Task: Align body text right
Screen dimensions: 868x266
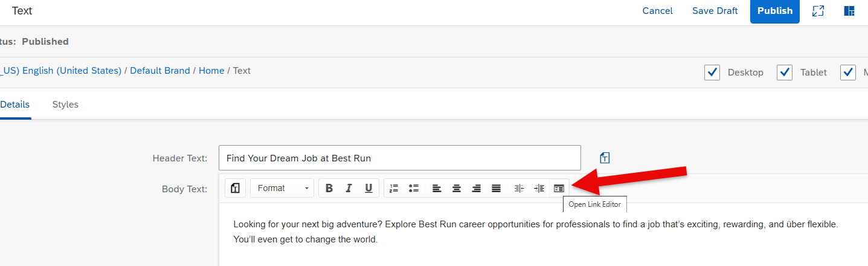Action: point(477,188)
